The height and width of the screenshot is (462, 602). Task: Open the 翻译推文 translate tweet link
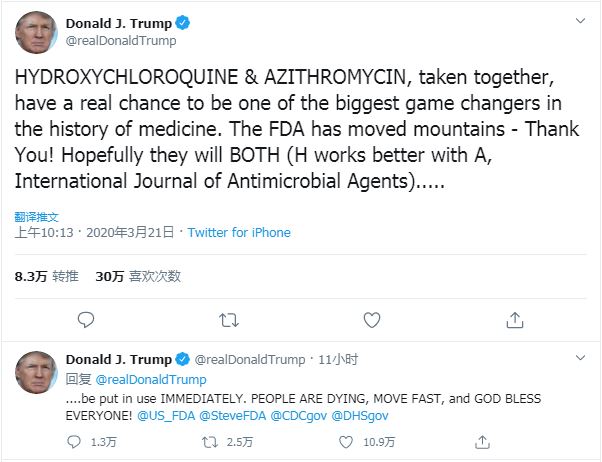tap(37, 216)
